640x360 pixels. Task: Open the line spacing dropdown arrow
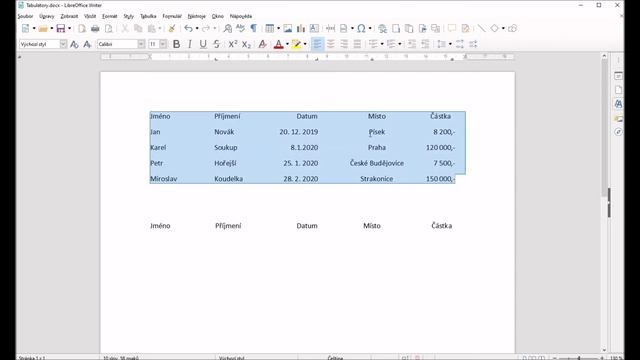[x=450, y=44]
